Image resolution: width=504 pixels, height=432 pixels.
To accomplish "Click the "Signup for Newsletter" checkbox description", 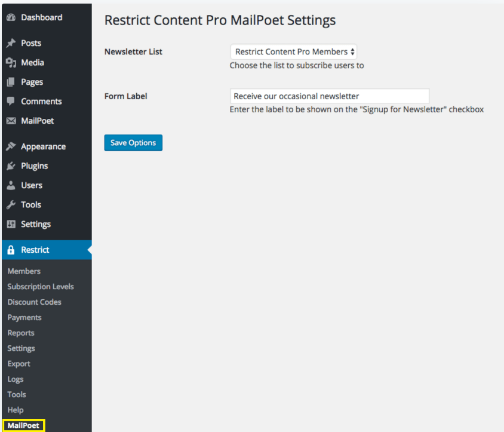I will coord(357,110).
